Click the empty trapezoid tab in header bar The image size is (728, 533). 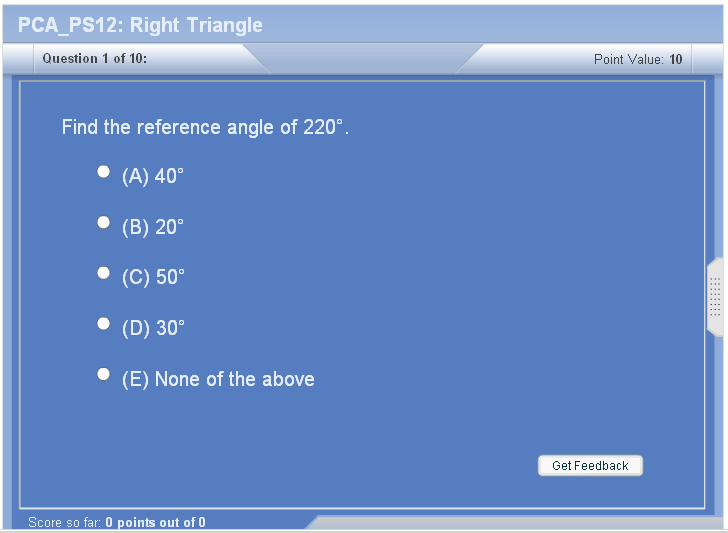(x=363, y=59)
